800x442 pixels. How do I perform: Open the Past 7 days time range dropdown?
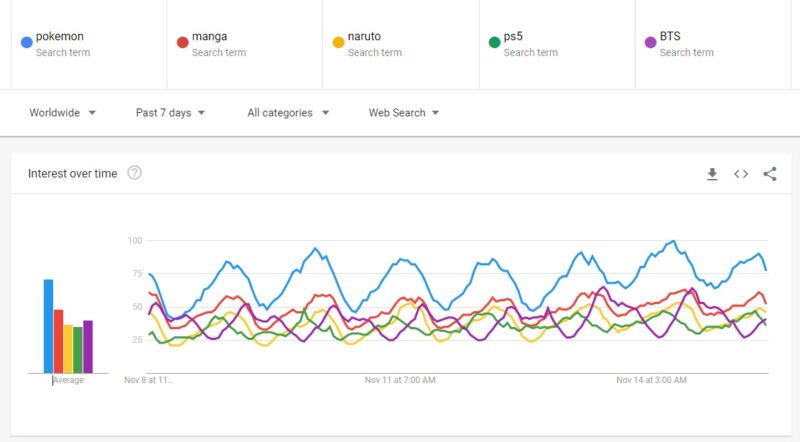pos(170,113)
